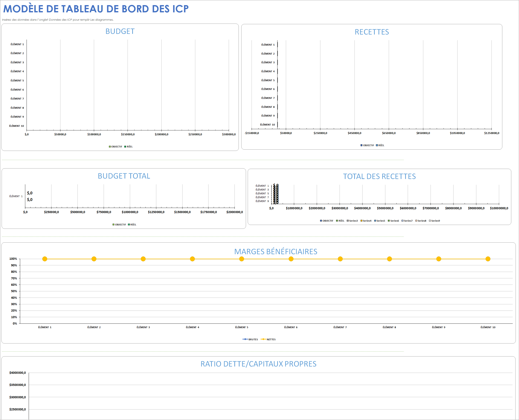Viewport: 519px width, 420px height.
Task: Click RÉEL legend entry in BUDGET TOTAL chart
Action: tap(132, 225)
